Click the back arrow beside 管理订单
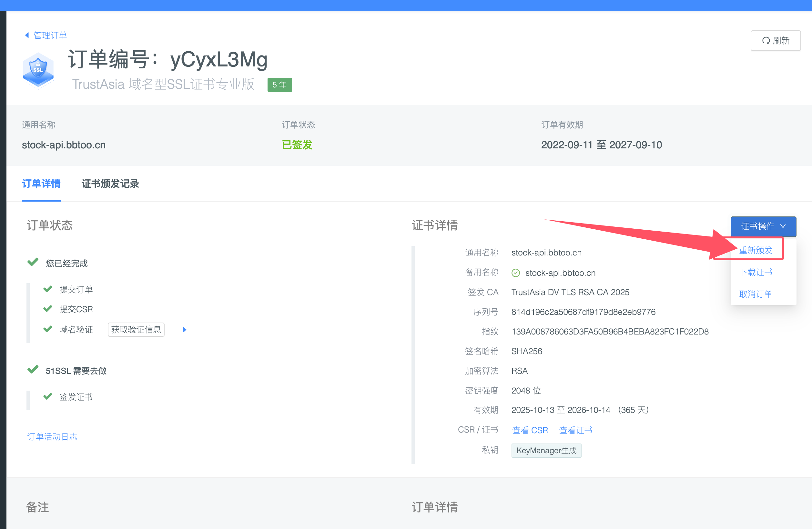This screenshot has height=529, width=812. 27,35
